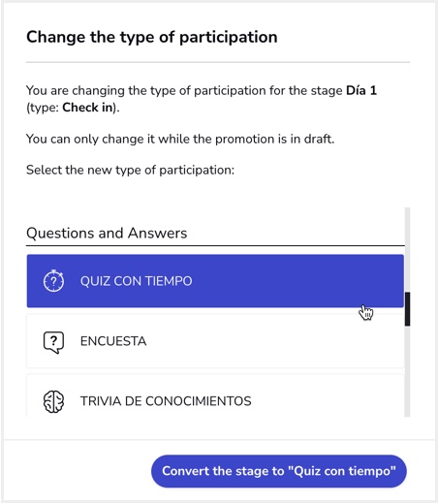
Task: Choose the ENCUESTA participation type
Action: 215,341
